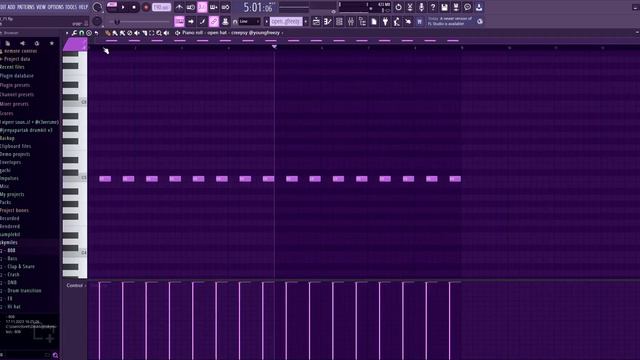Viewport: 640px width, 360px height.
Task: Open the OPTIONS menu
Action: pyautogui.click(x=56, y=7)
